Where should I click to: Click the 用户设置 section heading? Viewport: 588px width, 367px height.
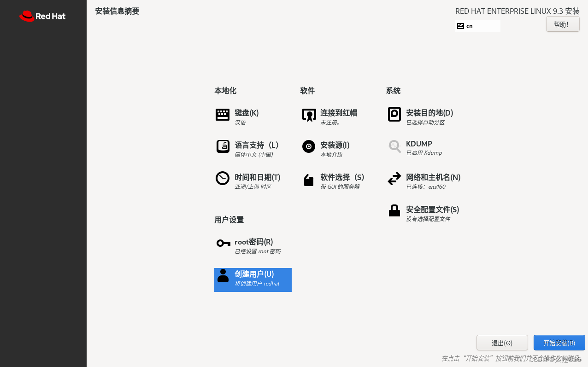click(x=229, y=220)
